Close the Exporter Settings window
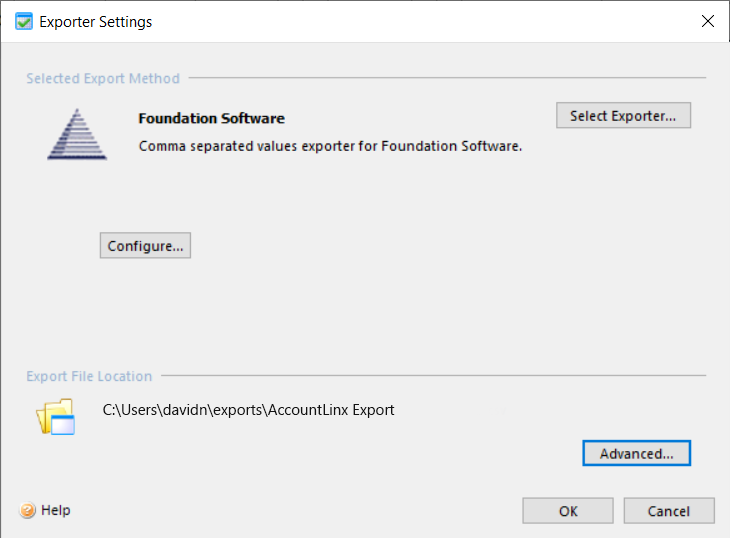Image resolution: width=730 pixels, height=538 pixels. tap(708, 21)
